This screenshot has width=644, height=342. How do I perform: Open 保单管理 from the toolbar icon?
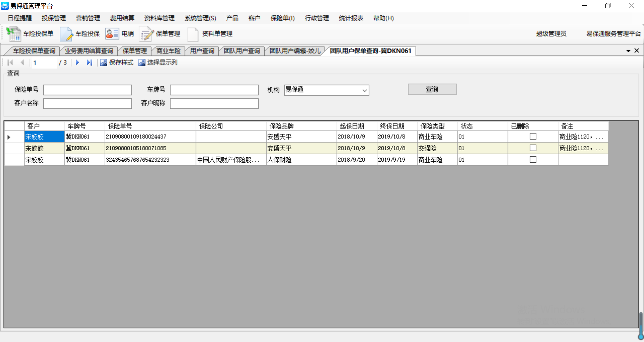tap(146, 34)
